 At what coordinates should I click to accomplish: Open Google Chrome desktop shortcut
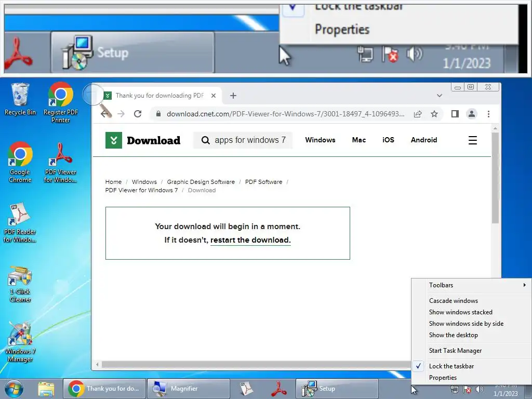point(20,162)
